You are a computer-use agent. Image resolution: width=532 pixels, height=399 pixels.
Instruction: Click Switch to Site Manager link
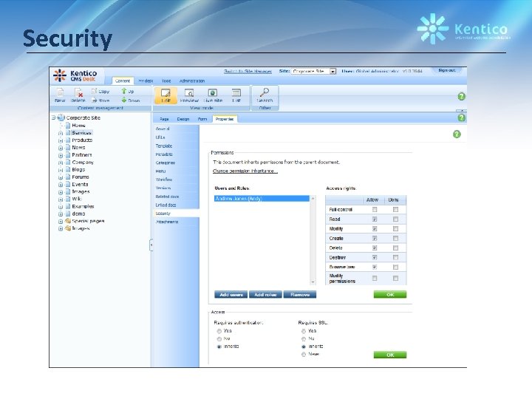point(248,71)
